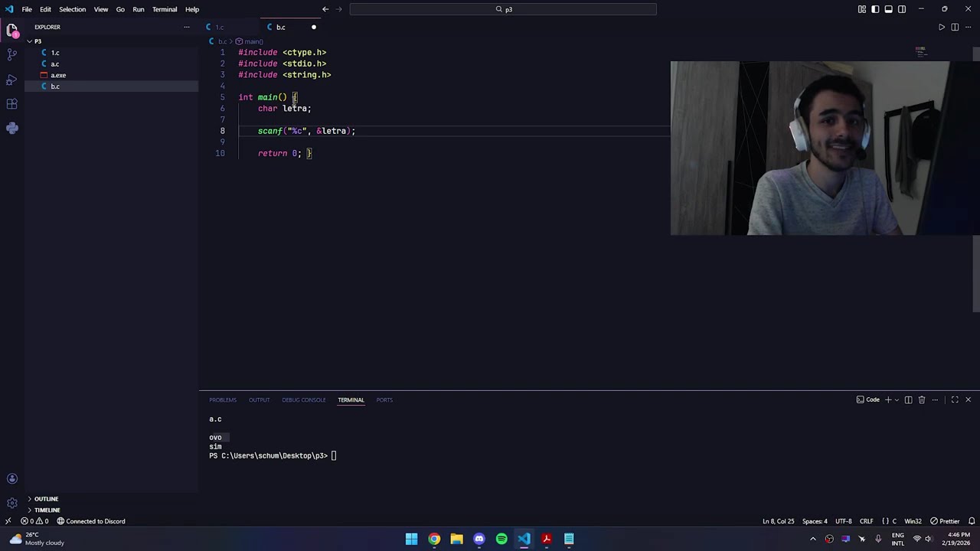Viewport: 980px width, 551px height.
Task: Open the Help menu
Action: coord(192,9)
